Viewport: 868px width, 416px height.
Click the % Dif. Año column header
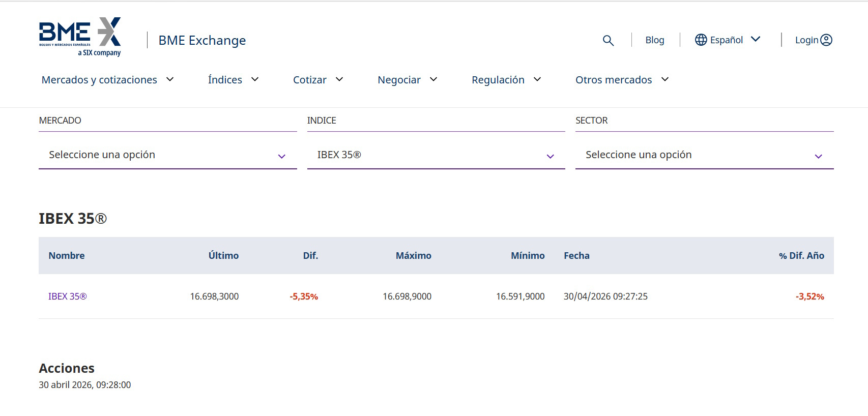click(x=801, y=256)
